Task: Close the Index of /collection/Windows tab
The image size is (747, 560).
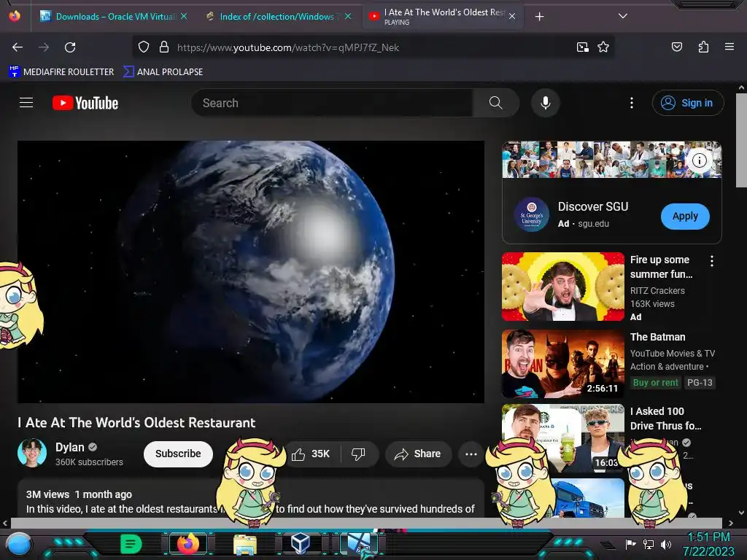Action: 348,17
